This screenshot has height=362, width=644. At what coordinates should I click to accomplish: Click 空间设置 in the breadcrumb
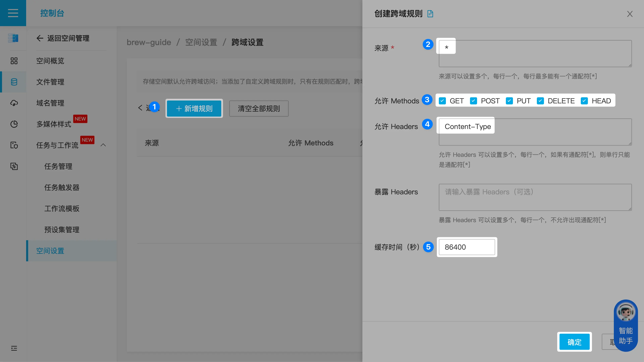click(x=201, y=43)
